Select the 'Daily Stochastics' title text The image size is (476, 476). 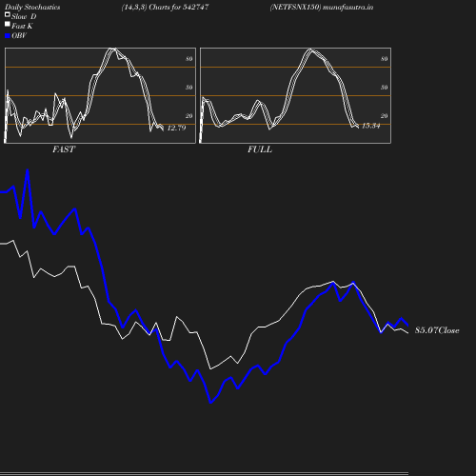click(32, 8)
